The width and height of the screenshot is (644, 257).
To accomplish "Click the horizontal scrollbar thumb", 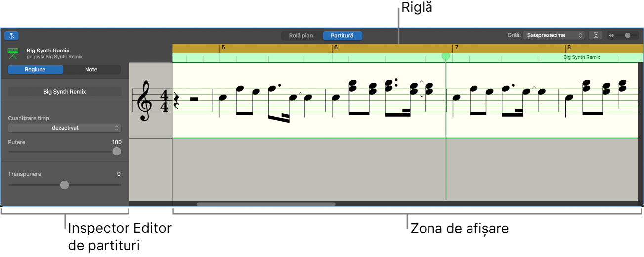I will pos(266,204).
